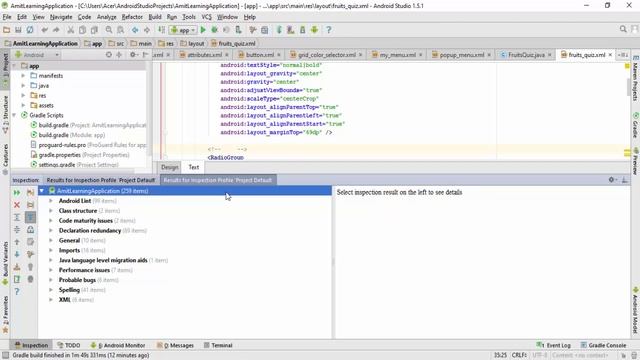
Task: Open the Build menu
Action: pos(155,17)
